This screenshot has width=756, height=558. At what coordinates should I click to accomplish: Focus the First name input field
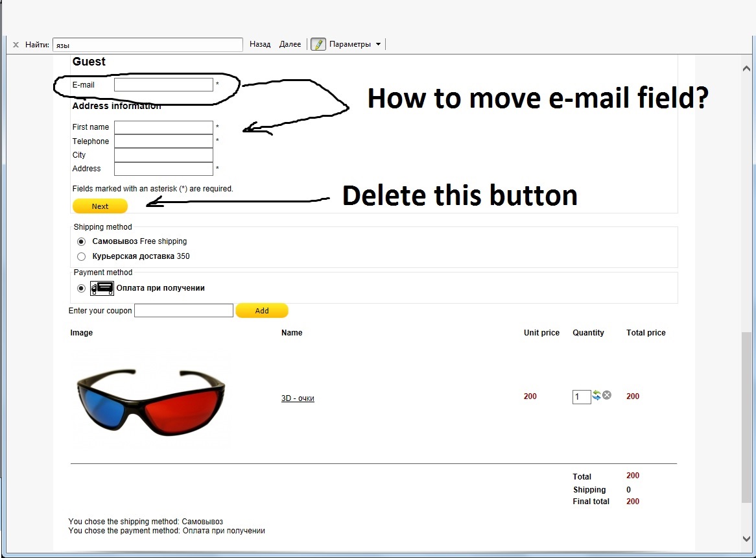(163, 127)
